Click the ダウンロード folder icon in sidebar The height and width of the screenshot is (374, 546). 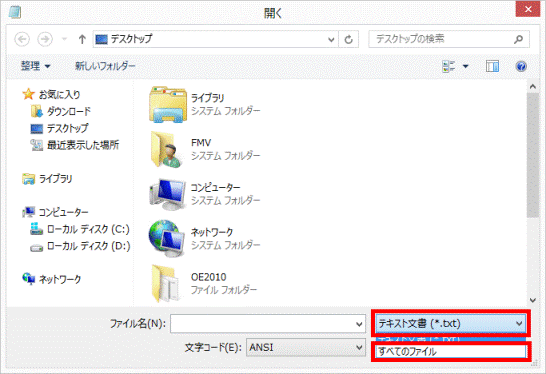point(37,111)
